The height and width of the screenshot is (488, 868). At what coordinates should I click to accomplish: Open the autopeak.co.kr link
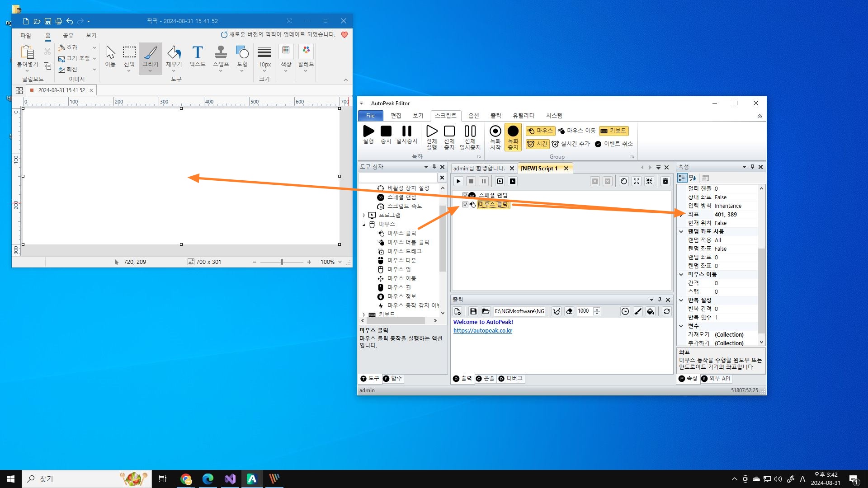(x=482, y=331)
